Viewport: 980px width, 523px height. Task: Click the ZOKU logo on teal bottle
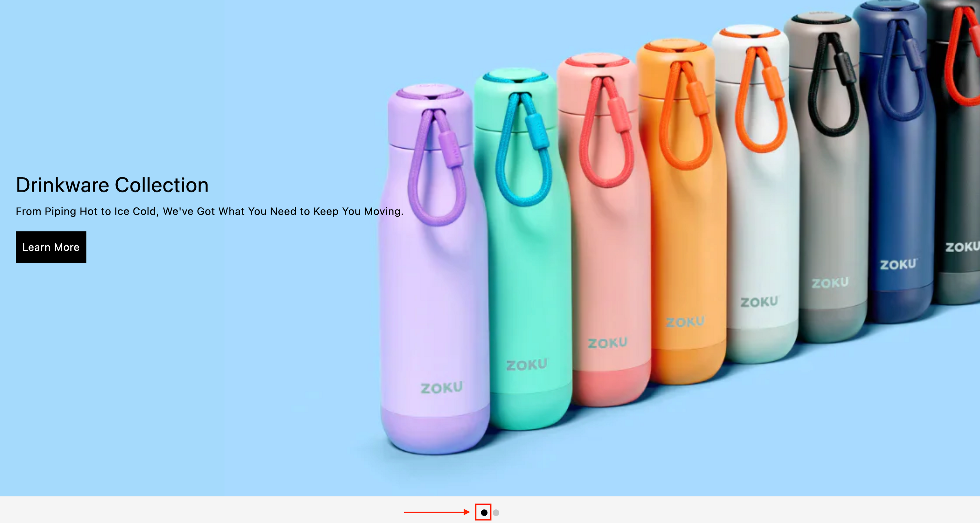point(526,365)
